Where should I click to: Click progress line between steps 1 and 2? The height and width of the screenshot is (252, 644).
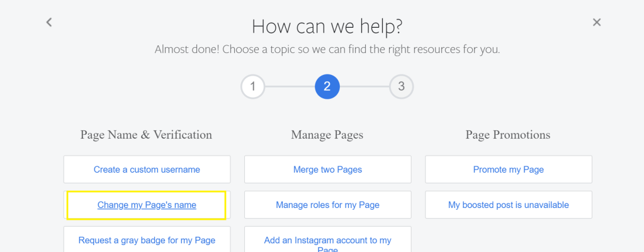coord(290,87)
